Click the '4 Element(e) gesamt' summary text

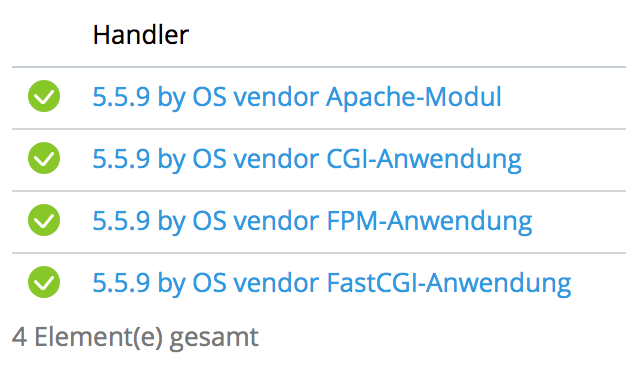[x=135, y=337]
